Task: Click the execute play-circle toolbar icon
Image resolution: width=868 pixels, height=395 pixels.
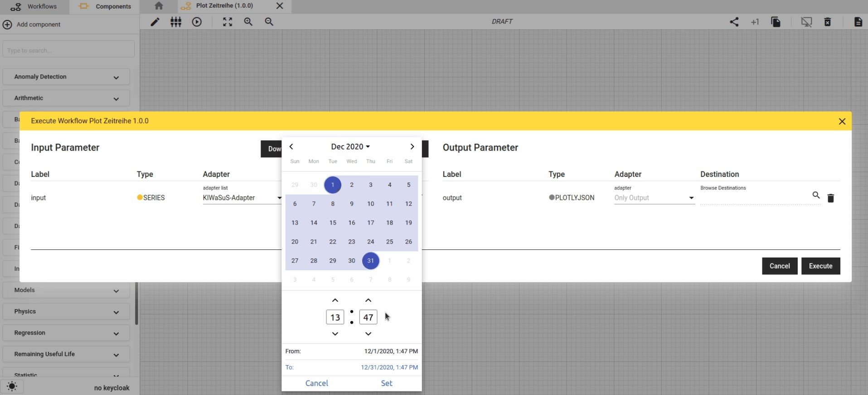Action: click(x=197, y=22)
